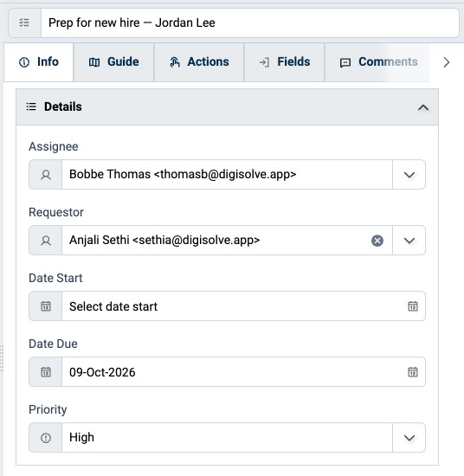Click the Priority field showing High

pos(227,437)
